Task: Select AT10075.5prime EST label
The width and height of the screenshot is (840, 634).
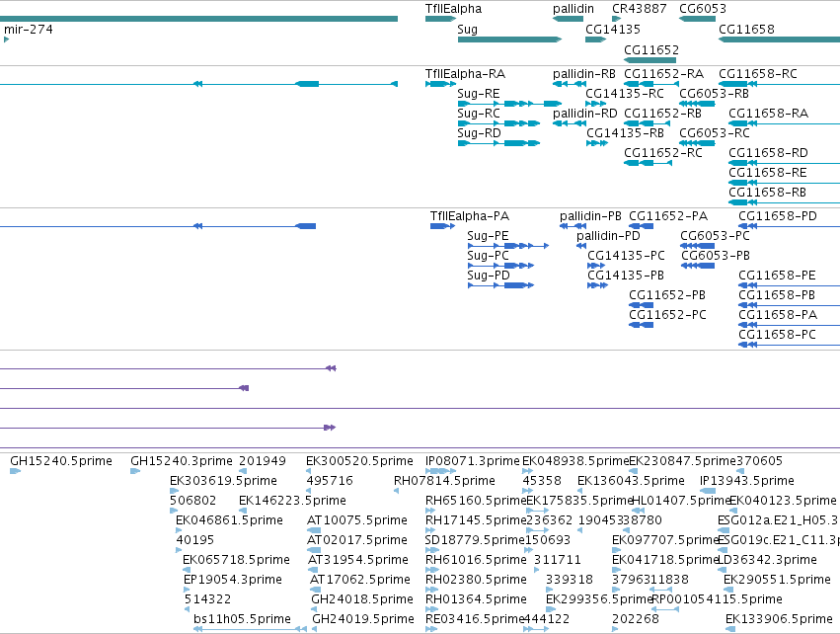Action: coord(357,520)
